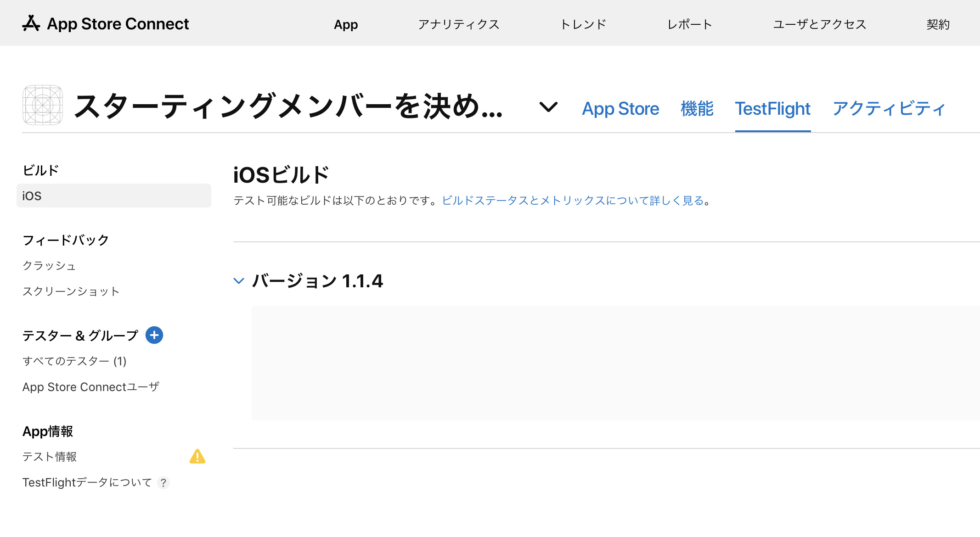Screen dimensions: 980x537
Task: Click the App情報 section heading
Action: (48, 431)
